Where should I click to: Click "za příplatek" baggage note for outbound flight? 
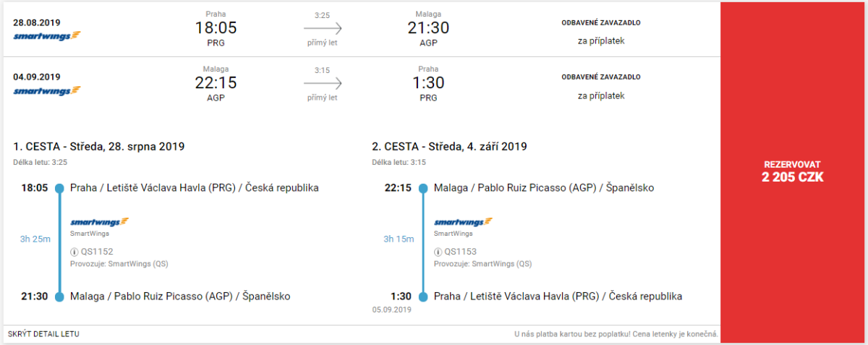coord(600,41)
